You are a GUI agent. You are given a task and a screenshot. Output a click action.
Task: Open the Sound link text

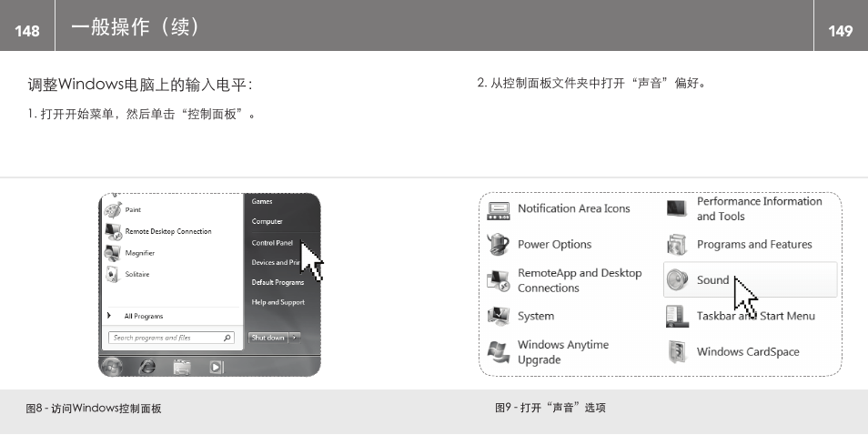point(712,280)
